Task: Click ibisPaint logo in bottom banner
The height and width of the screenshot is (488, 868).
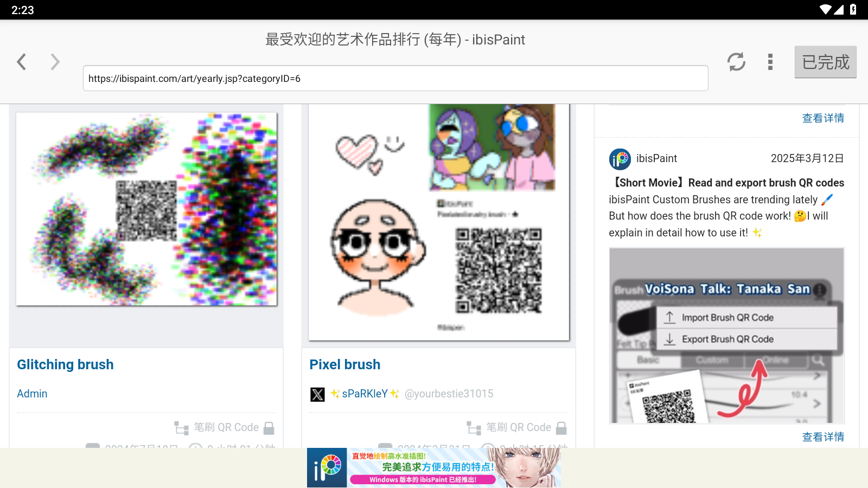Action: point(327,467)
